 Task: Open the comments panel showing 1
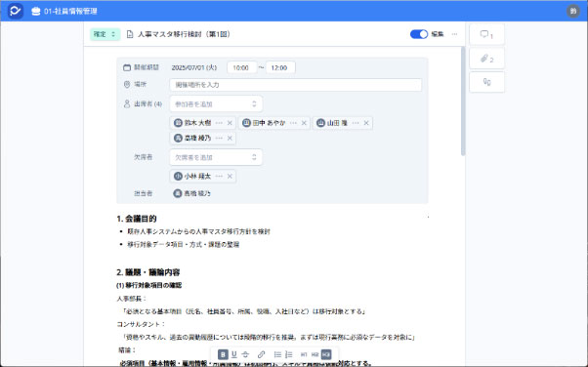(x=486, y=34)
